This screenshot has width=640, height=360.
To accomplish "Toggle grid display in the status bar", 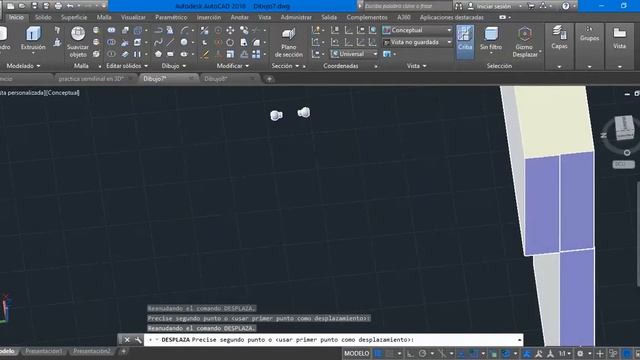I will [378, 353].
